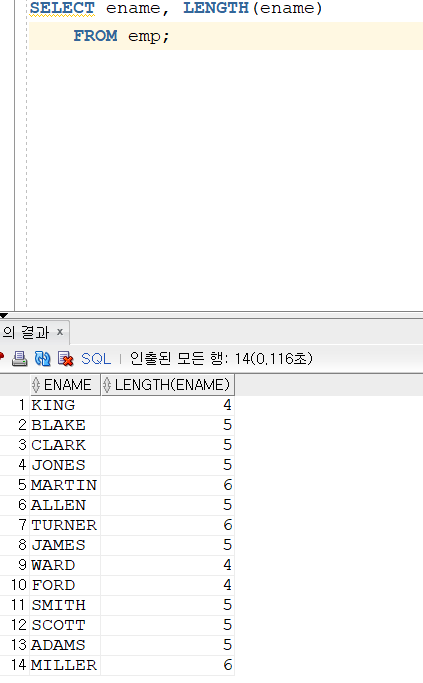Click the SELECT keyword in the editor
Viewport: 423px width, 683px height.
click(62, 8)
